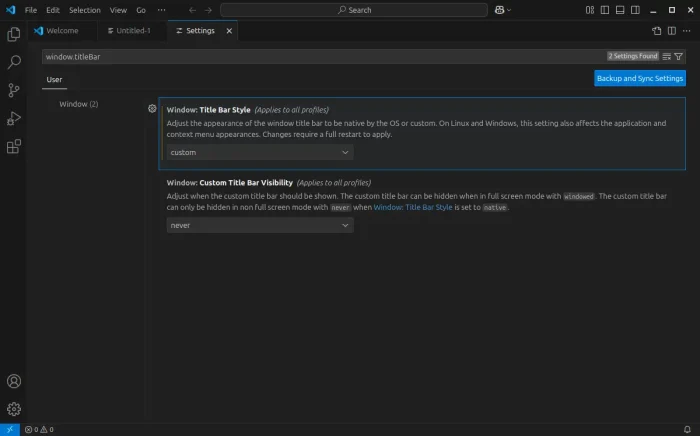Open the Explorer view in activity bar
This screenshot has height=436, width=700.
click(x=13, y=34)
